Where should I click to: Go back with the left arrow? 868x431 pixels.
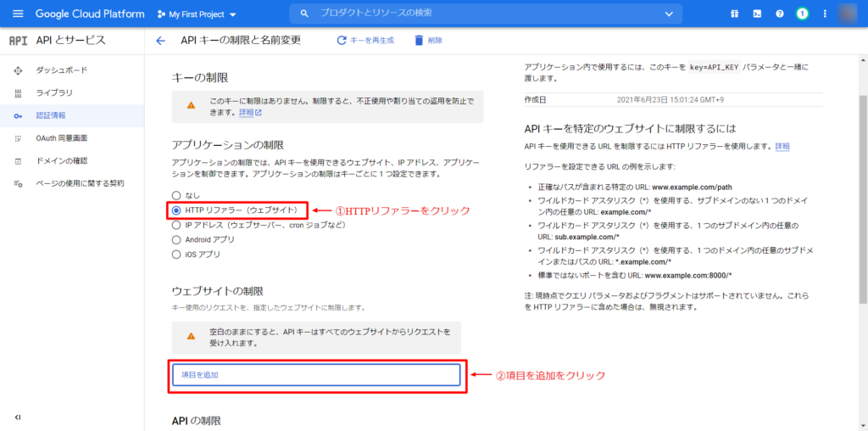[x=160, y=41]
